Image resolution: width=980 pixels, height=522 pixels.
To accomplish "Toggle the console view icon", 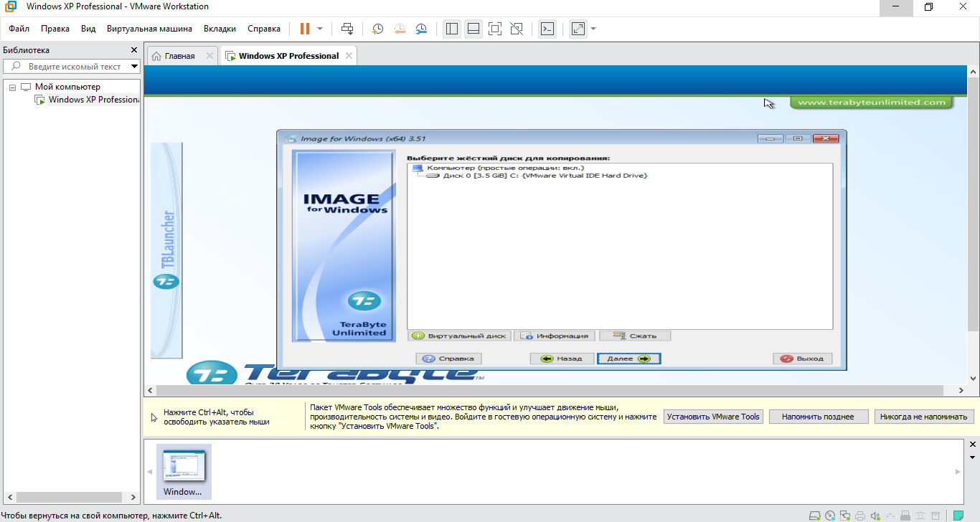I will [547, 29].
